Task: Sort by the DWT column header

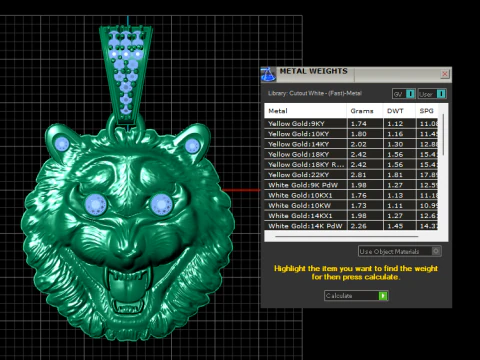Action: pos(399,111)
